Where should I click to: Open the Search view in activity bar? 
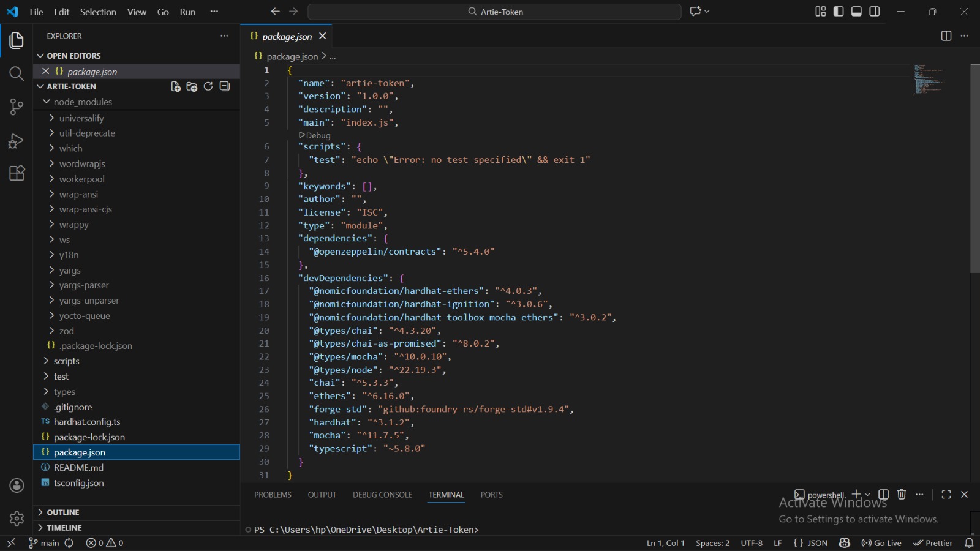click(x=17, y=74)
